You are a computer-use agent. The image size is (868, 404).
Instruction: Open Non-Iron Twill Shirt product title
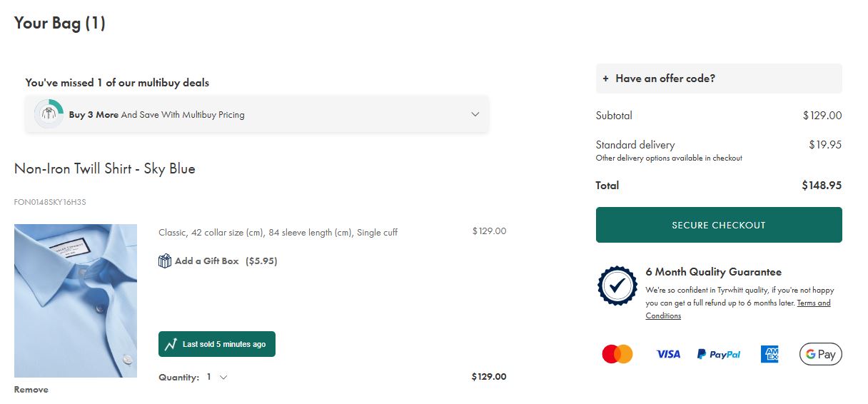(105, 169)
